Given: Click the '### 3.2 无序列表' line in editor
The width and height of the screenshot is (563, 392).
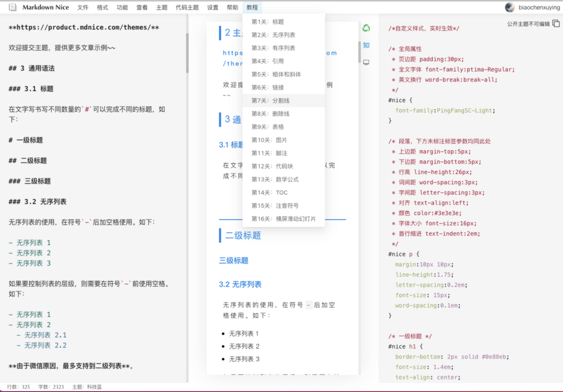Looking at the screenshot, I should (x=37, y=201).
